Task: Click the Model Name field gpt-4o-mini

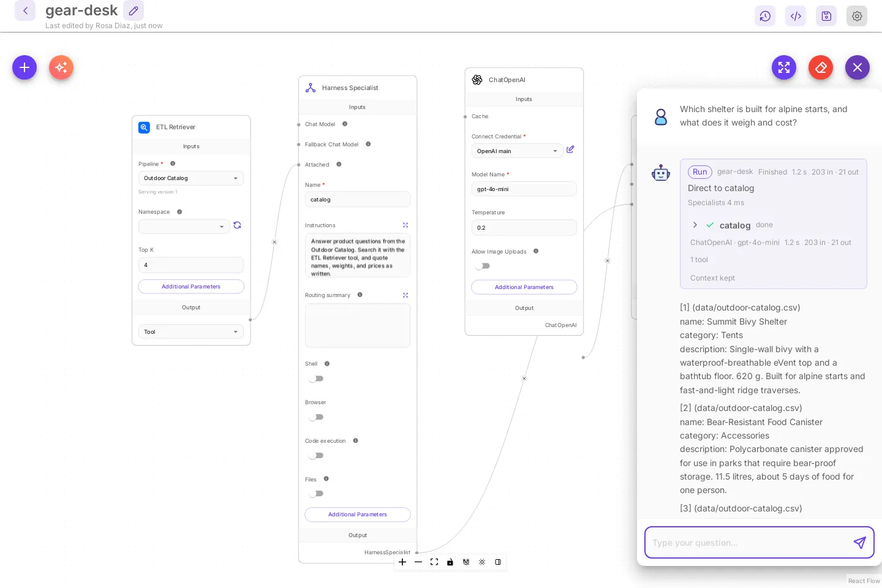Action: tap(524, 189)
